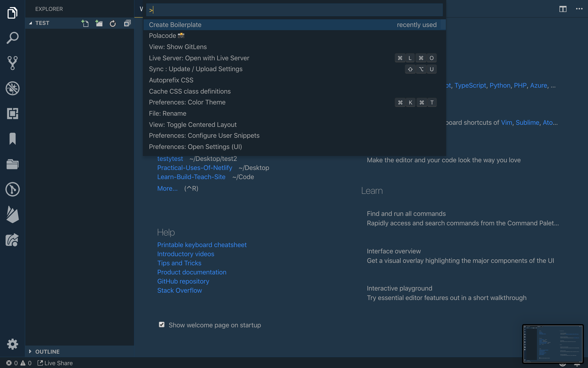Screen dimensions: 588x368
Task: Open the GitLens icon in activity bar
Action: click(12, 189)
